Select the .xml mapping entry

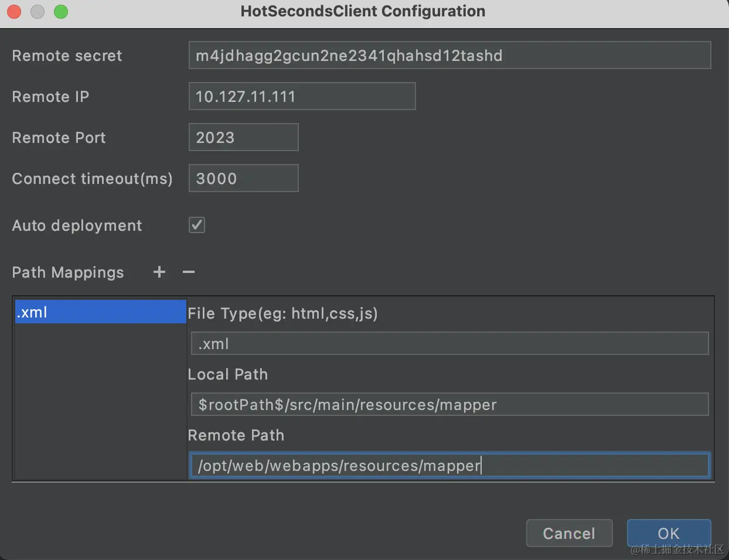click(100, 312)
